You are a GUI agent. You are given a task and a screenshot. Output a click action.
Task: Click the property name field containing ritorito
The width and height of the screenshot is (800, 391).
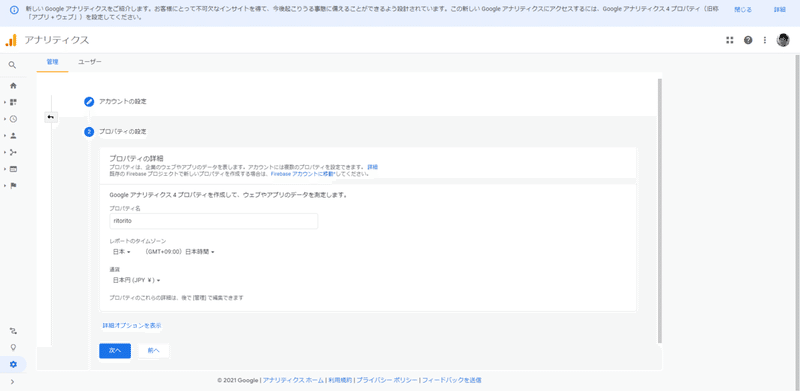(214, 221)
